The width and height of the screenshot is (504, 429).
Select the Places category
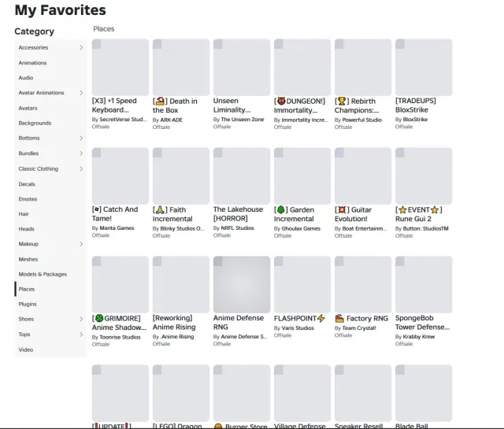pos(50,289)
